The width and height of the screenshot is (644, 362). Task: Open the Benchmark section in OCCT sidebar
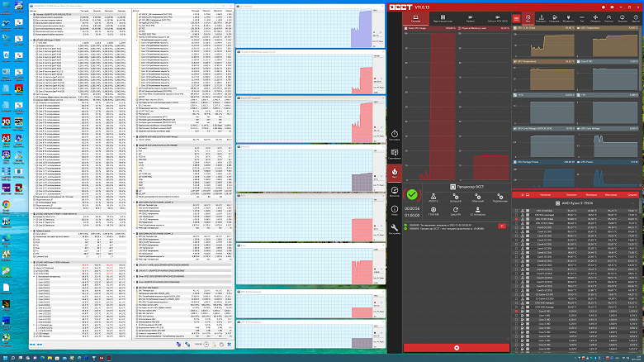395,136
